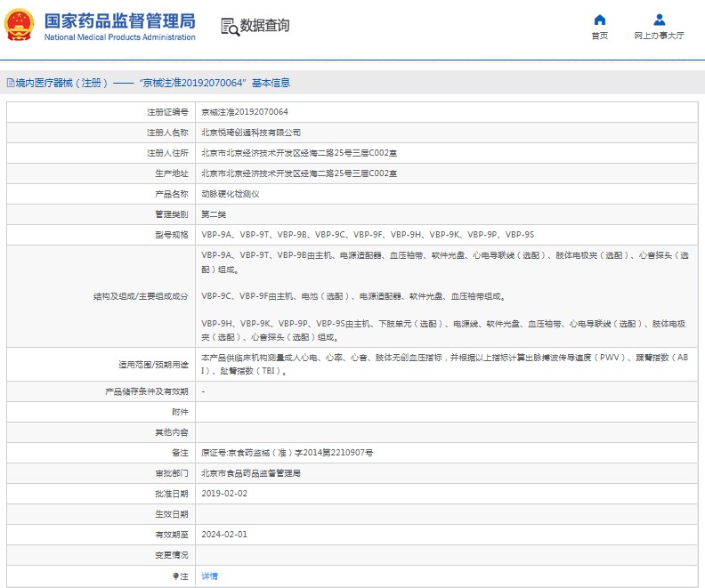Select the VBP-9A、VBP-9T、VBP-9B composition paragraph
This screenshot has height=588, width=705.
[445, 262]
